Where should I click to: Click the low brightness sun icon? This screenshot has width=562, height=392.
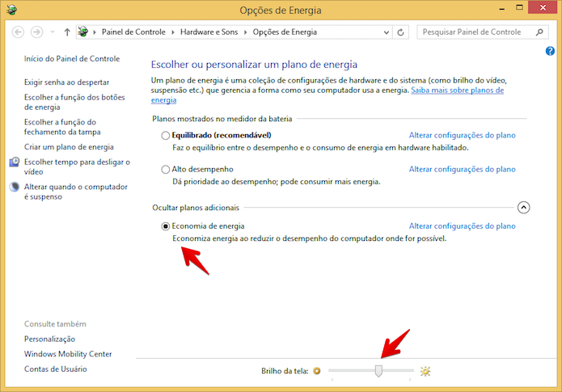(317, 371)
